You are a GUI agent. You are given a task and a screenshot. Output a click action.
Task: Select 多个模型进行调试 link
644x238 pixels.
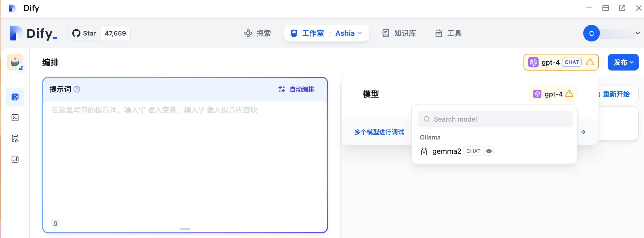point(379,132)
